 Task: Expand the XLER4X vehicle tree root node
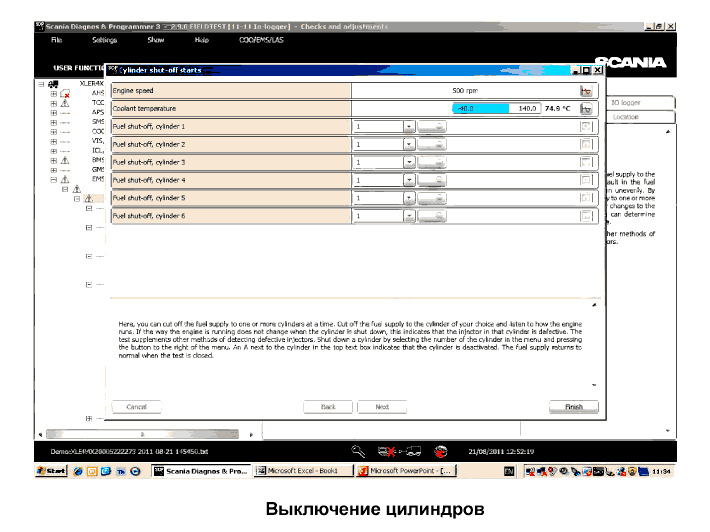click(x=41, y=84)
